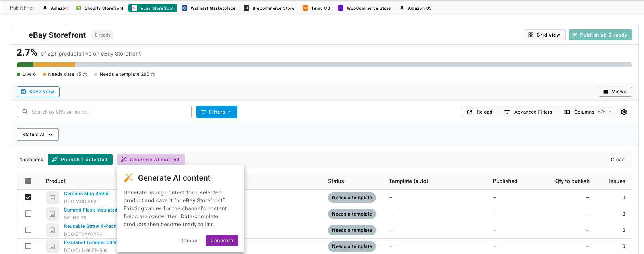Click the Insulated Tumbler image placeholder
The image size is (644, 254).
coord(52,246)
